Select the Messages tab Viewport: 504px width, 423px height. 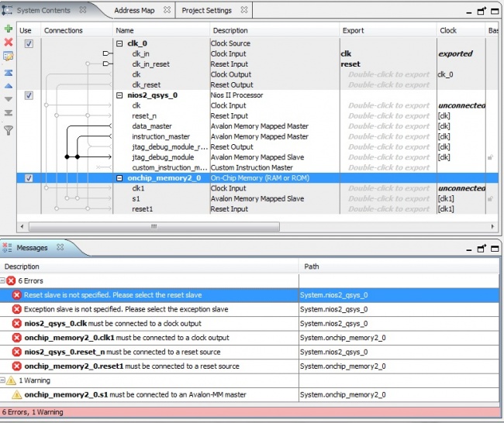point(32,248)
